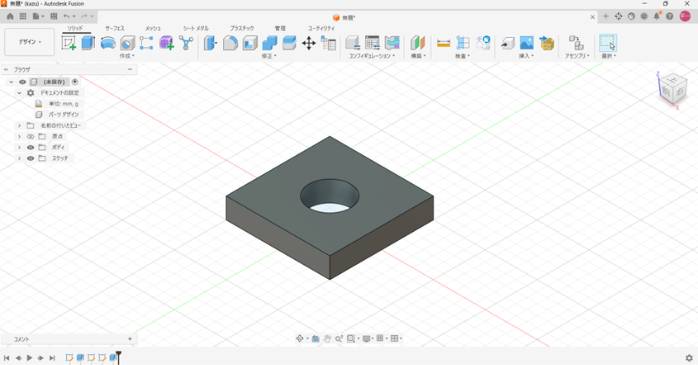Select the Fillet tool
The width and height of the screenshot is (698, 365).
(x=230, y=43)
